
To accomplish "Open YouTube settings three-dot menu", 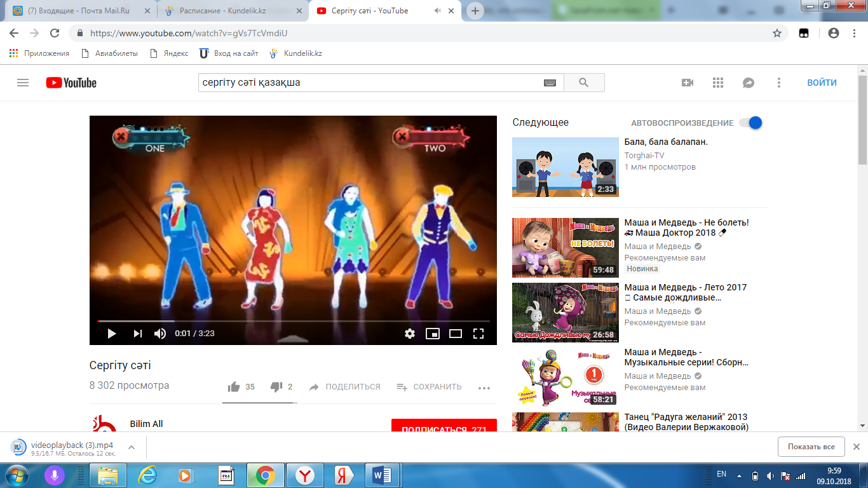I will (x=779, y=83).
